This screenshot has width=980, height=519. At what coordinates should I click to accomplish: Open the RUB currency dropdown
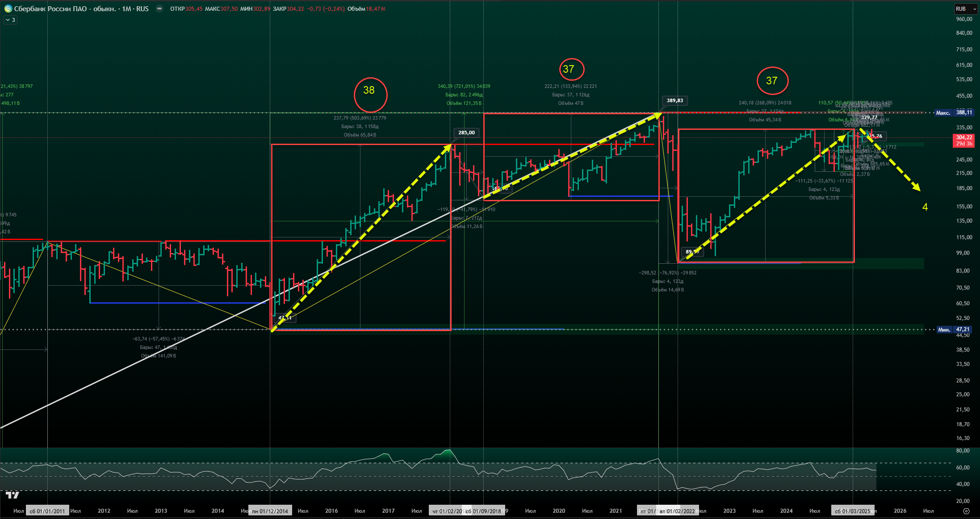[966, 8]
